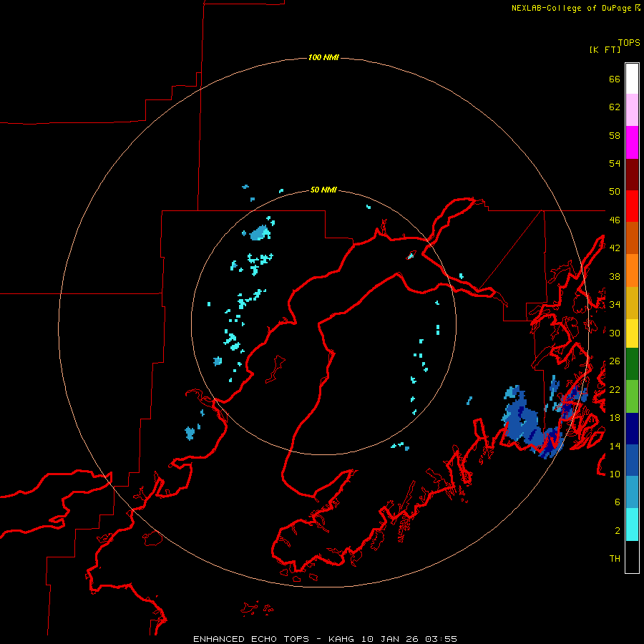Select the light pink legend swatch
This screenshot has height=644, width=644.
(x=632, y=109)
